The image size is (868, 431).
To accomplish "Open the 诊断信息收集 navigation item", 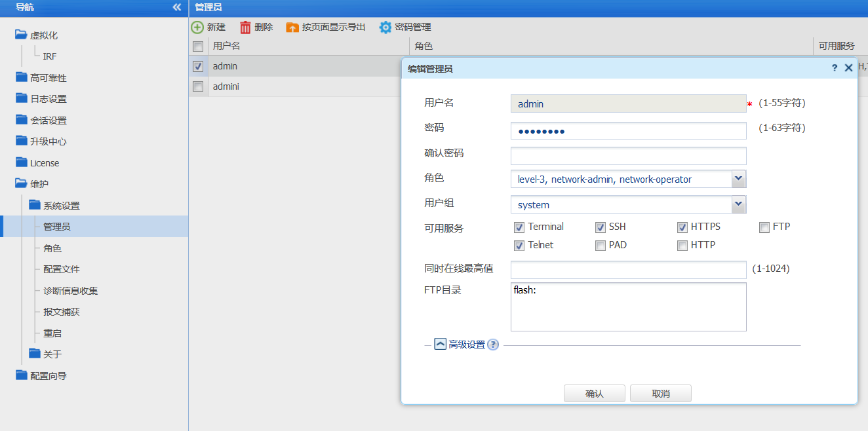I will [71, 291].
